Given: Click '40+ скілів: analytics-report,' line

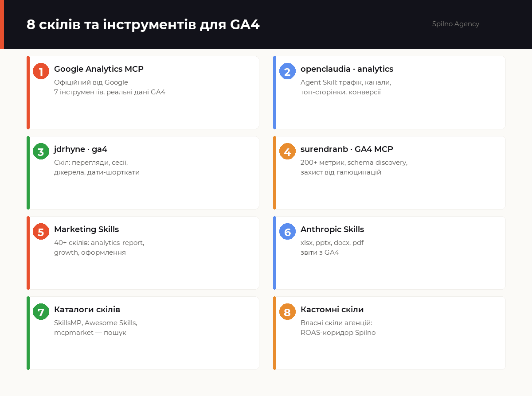Looking at the screenshot, I should click(99, 243).
